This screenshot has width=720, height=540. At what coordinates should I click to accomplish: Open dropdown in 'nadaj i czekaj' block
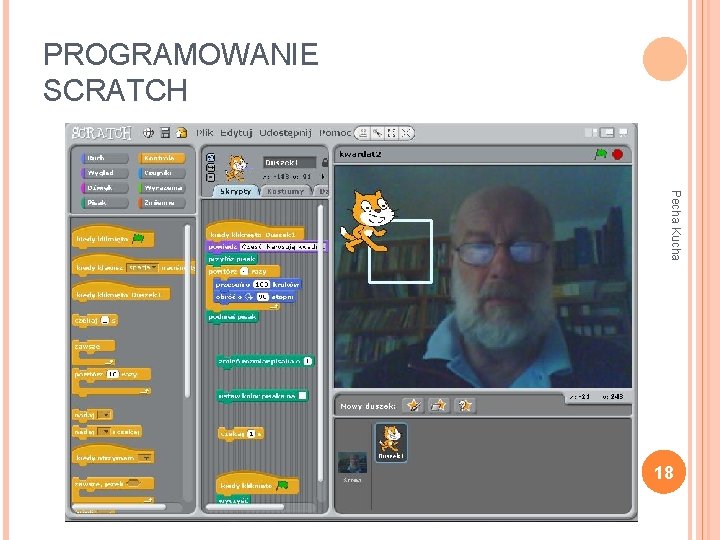pyautogui.click(x=105, y=432)
